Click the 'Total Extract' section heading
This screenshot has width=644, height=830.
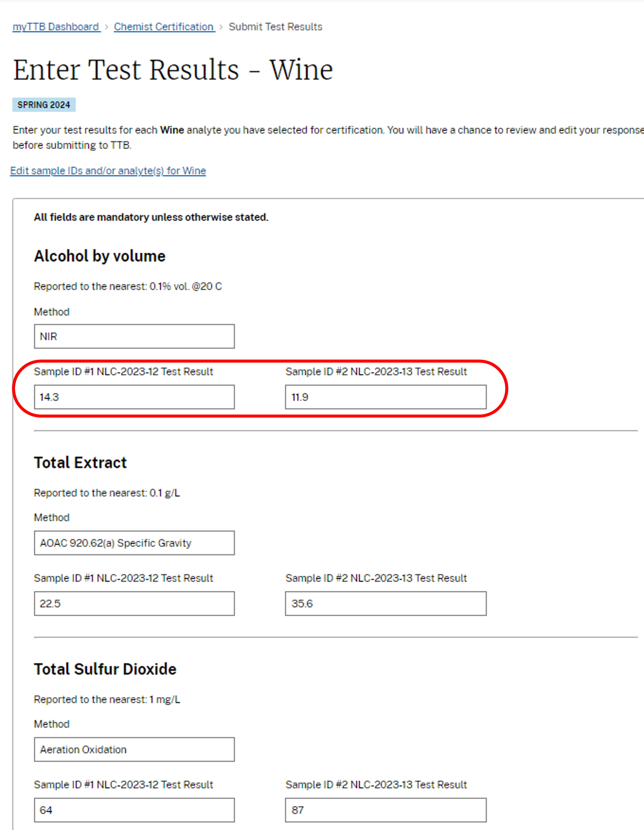click(80, 463)
